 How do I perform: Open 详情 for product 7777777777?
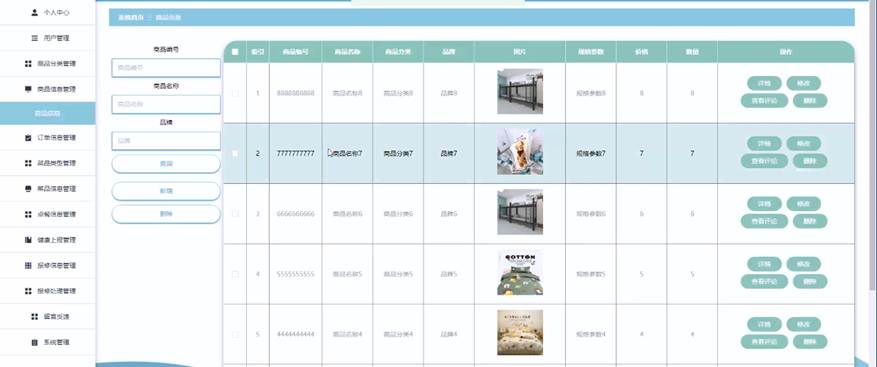(764, 144)
